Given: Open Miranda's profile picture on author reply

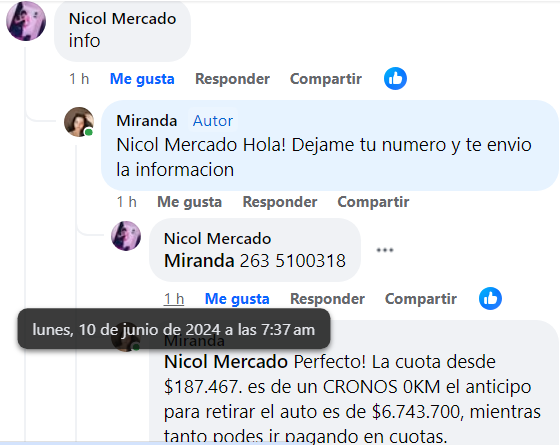Looking at the screenshot, I should (x=79, y=122).
